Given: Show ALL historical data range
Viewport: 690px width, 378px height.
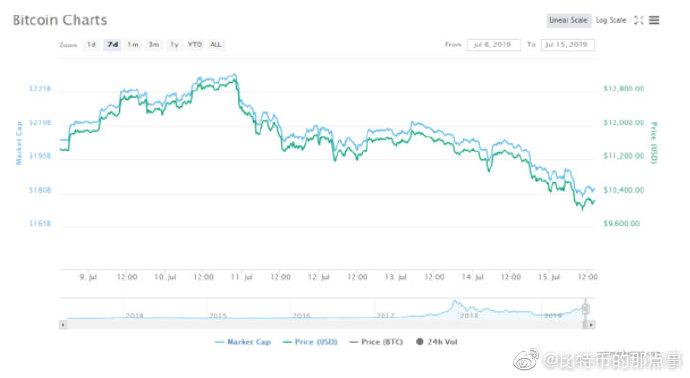Looking at the screenshot, I should (x=216, y=44).
